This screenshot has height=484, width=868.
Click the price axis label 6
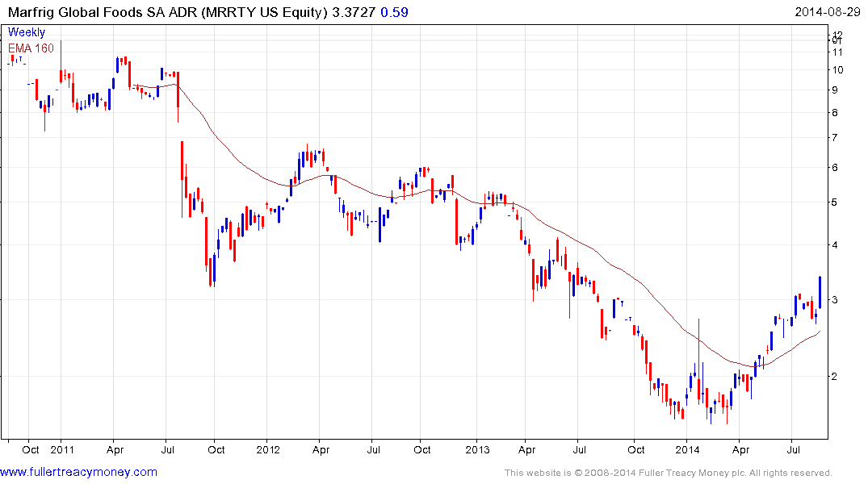click(835, 167)
